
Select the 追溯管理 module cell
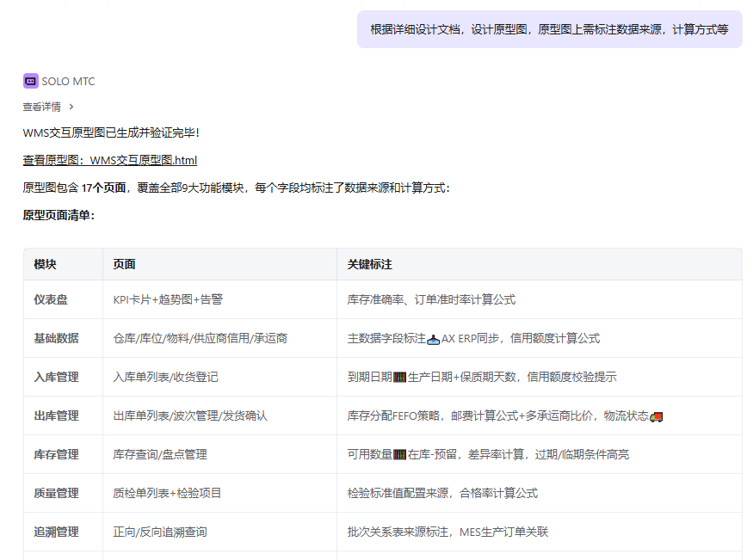pyautogui.click(x=56, y=532)
